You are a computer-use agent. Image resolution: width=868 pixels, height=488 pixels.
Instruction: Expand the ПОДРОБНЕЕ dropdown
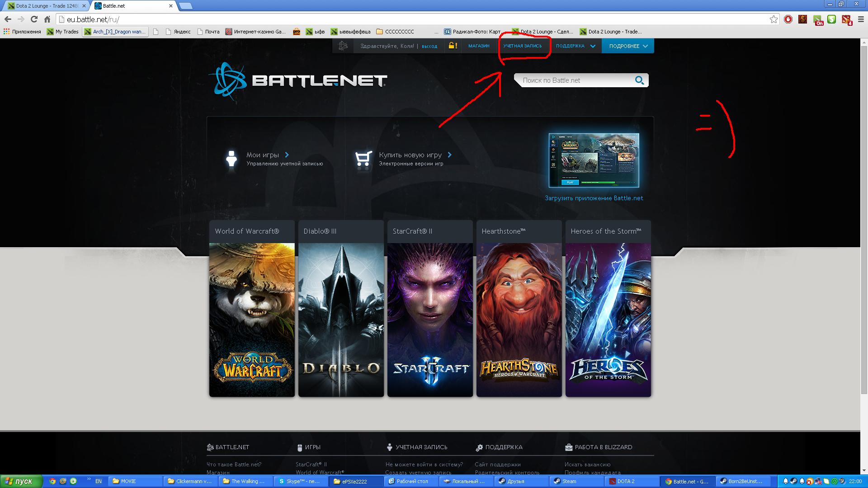(x=628, y=46)
